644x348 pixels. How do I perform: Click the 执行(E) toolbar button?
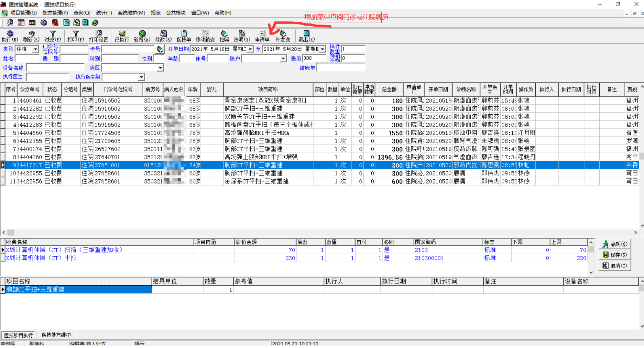coord(10,36)
